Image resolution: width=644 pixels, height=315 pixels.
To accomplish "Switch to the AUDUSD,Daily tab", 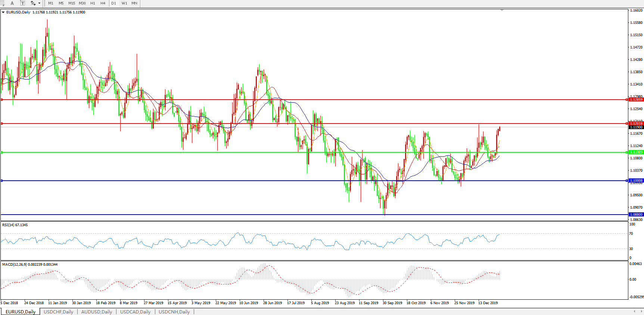I will tap(97, 312).
